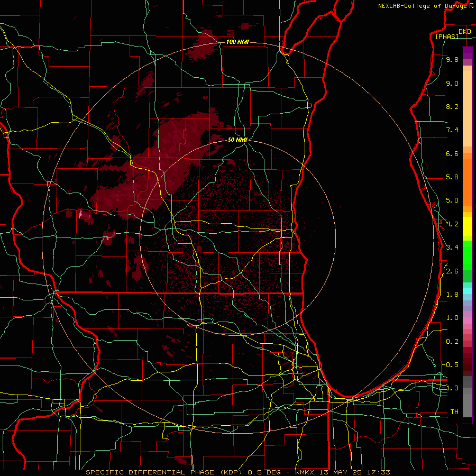Click the 9.0 value on the scale
This screenshot has width=476, height=476.
452,84
